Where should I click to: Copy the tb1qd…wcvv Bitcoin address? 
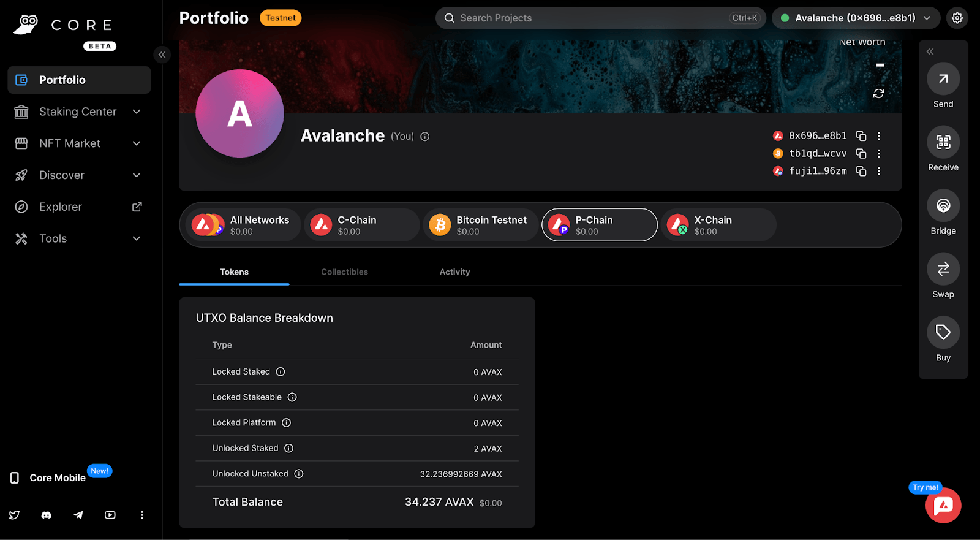(x=861, y=153)
